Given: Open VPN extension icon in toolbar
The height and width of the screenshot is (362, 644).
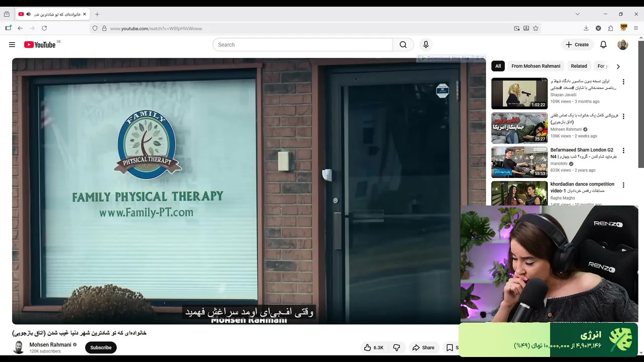Looking at the screenshot, I should 624,28.
